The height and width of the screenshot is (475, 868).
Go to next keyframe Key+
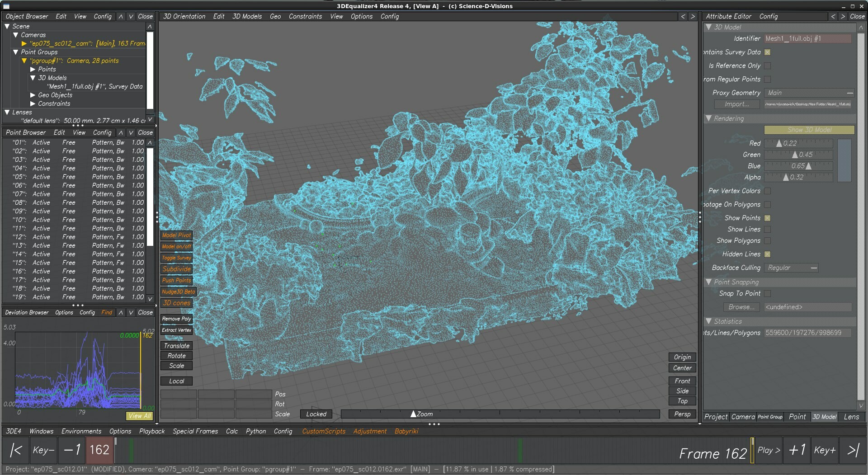pyautogui.click(x=825, y=450)
